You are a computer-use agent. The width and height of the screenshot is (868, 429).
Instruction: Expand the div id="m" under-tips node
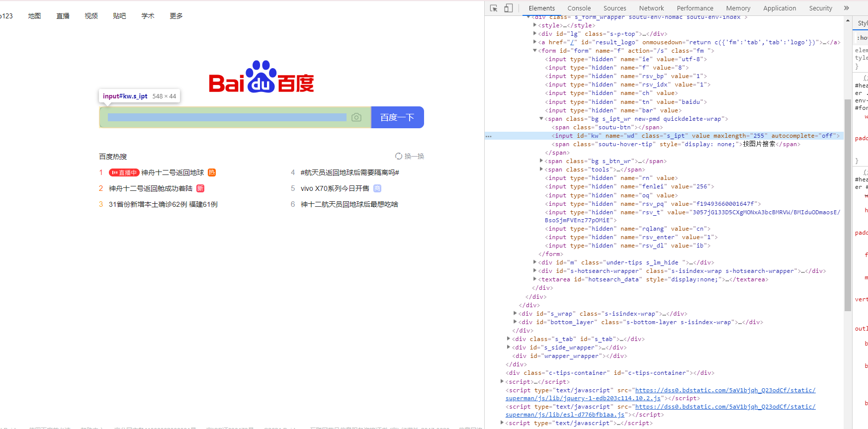[535, 262]
